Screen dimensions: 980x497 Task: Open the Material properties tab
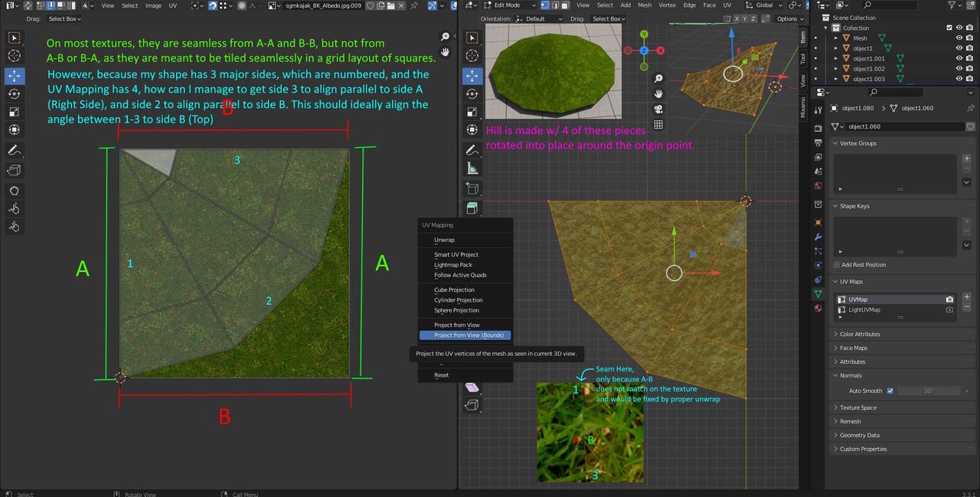pos(818,308)
